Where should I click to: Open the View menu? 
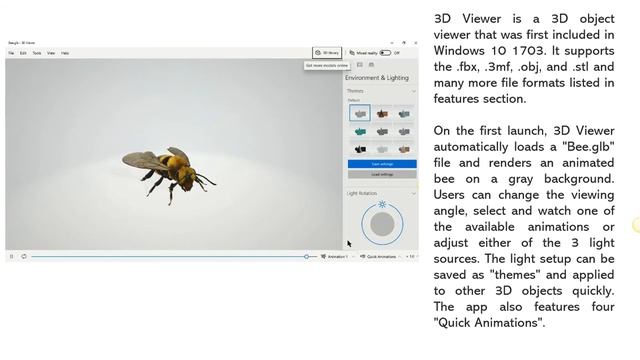[51, 53]
